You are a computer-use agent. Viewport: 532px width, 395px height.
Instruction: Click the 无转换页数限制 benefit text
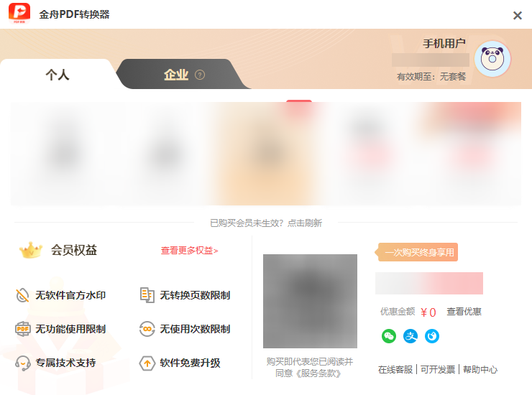[x=195, y=295]
